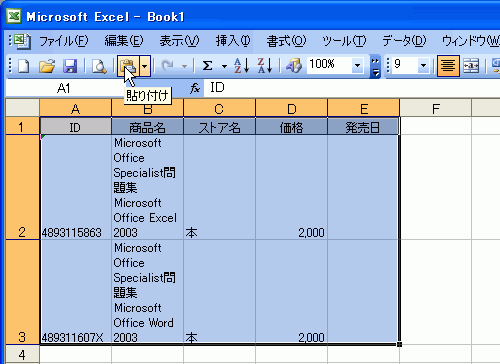This screenshot has height=364, width=500.
Task: Click the Office Excel 2003 product cell
Action: tap(148, 187)
